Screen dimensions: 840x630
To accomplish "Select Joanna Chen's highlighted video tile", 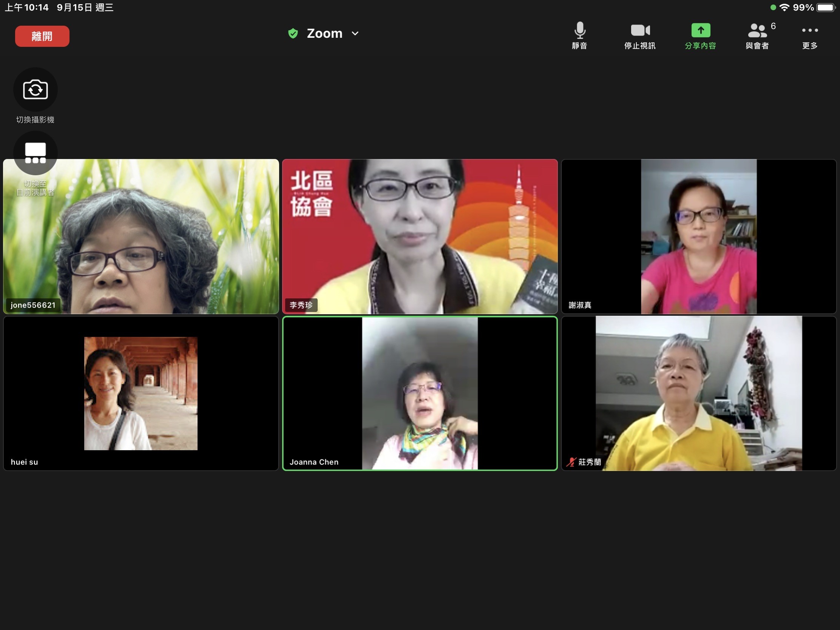I will point(420,393).
